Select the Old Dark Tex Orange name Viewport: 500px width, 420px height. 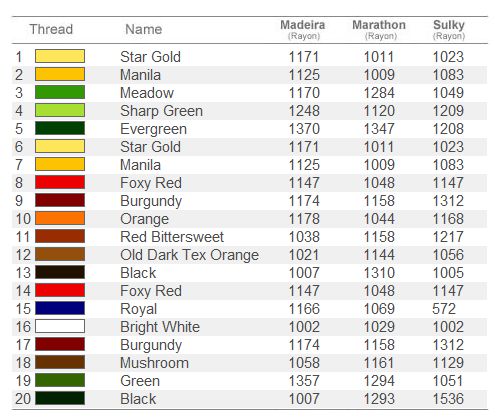[x=189, y=255]
